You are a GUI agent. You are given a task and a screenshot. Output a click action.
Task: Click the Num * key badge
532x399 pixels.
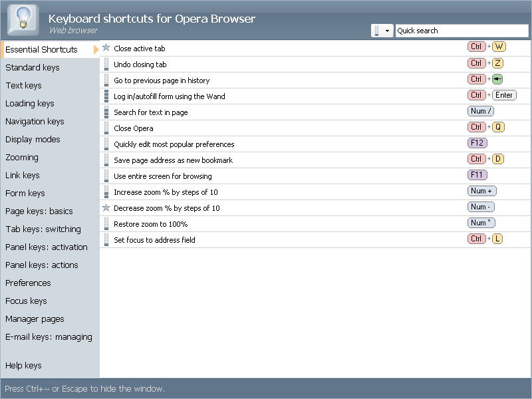tap(481, 223)
